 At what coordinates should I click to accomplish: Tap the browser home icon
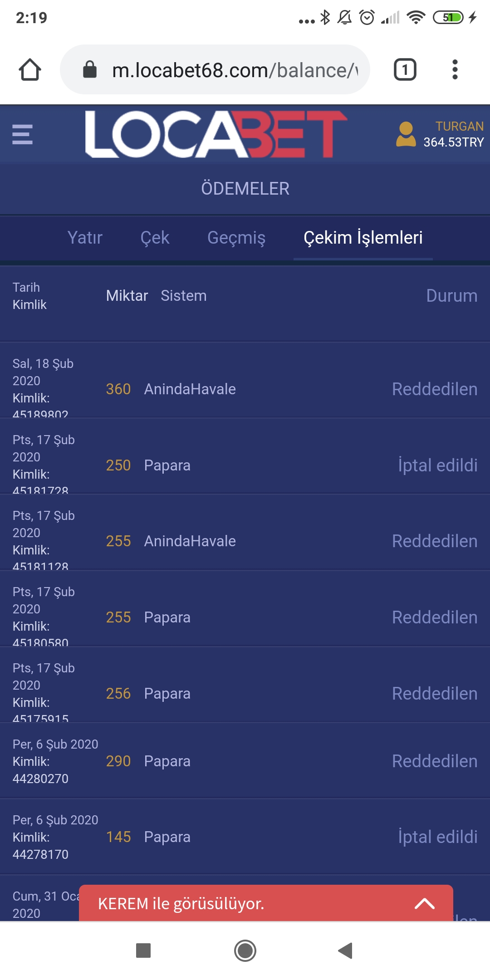coord(30,70)
